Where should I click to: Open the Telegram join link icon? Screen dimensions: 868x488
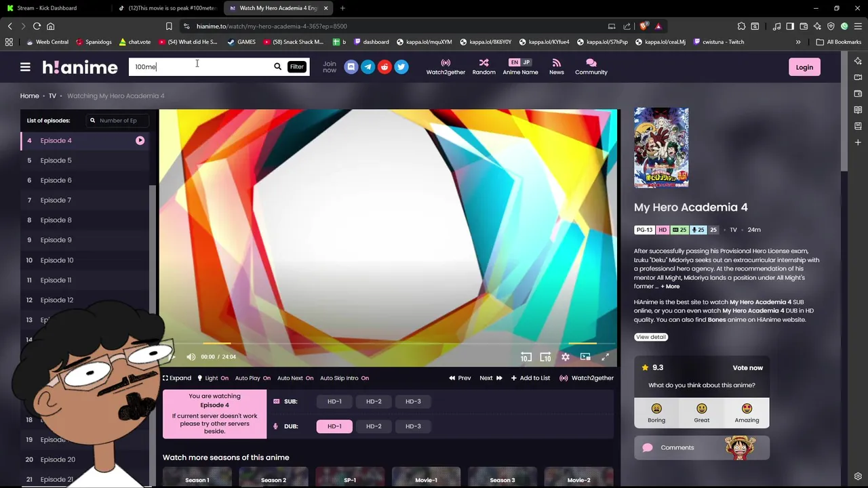(368, 66)
